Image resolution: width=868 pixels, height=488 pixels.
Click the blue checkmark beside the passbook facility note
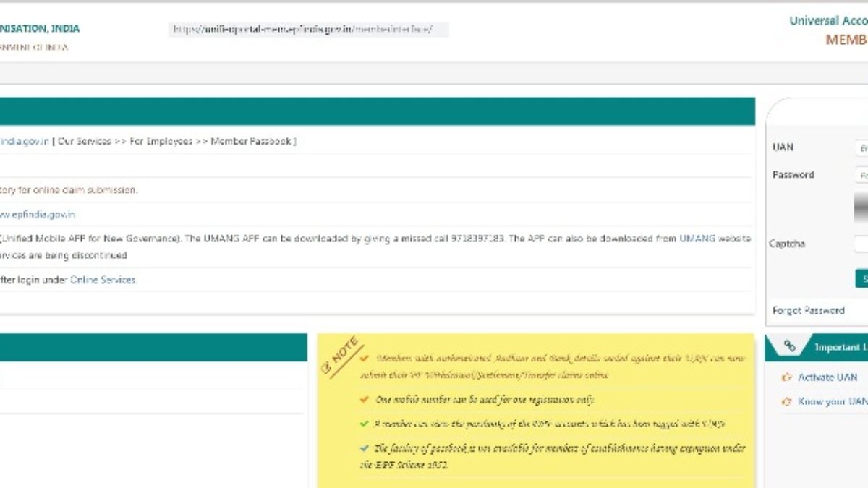(365, 448)
